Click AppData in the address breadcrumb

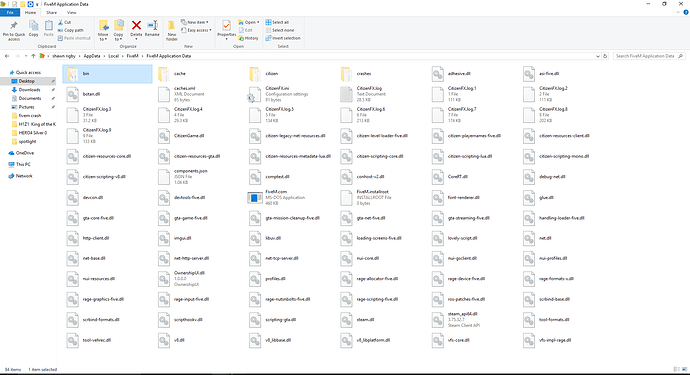[x=92, y=56]
